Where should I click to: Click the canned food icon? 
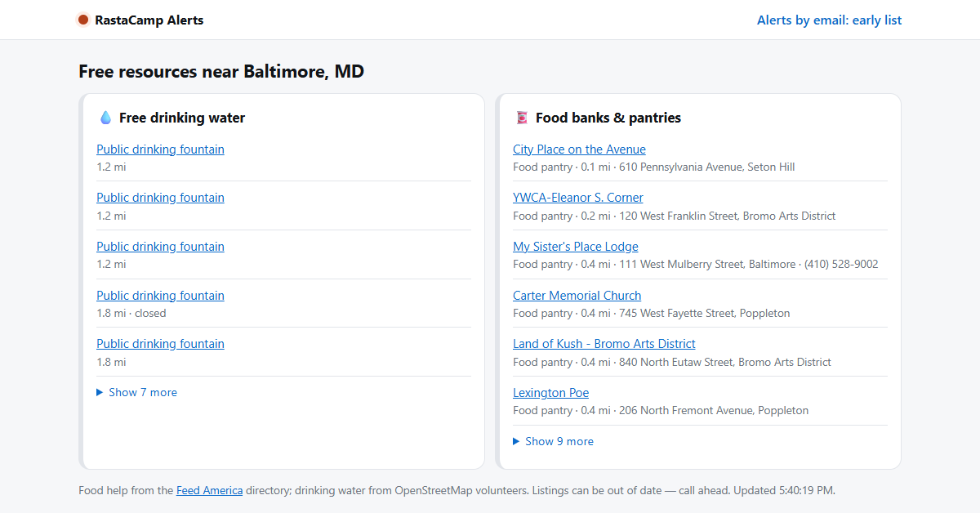522,118
